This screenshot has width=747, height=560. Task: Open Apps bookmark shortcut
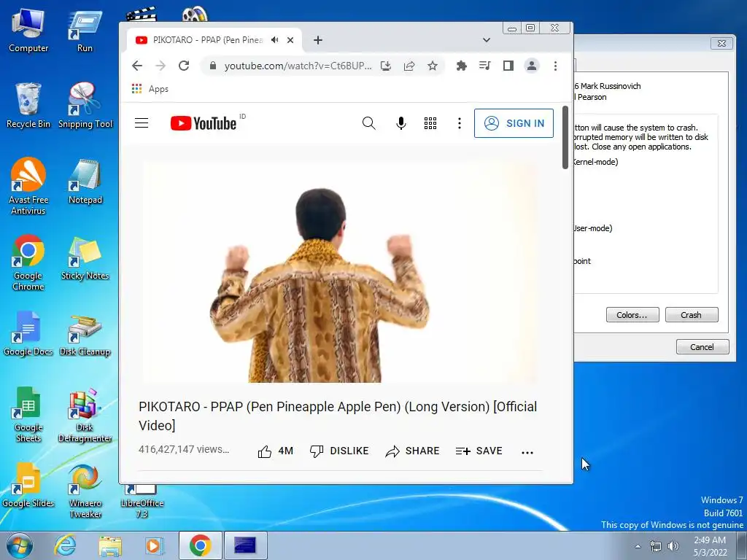(150, 89)
